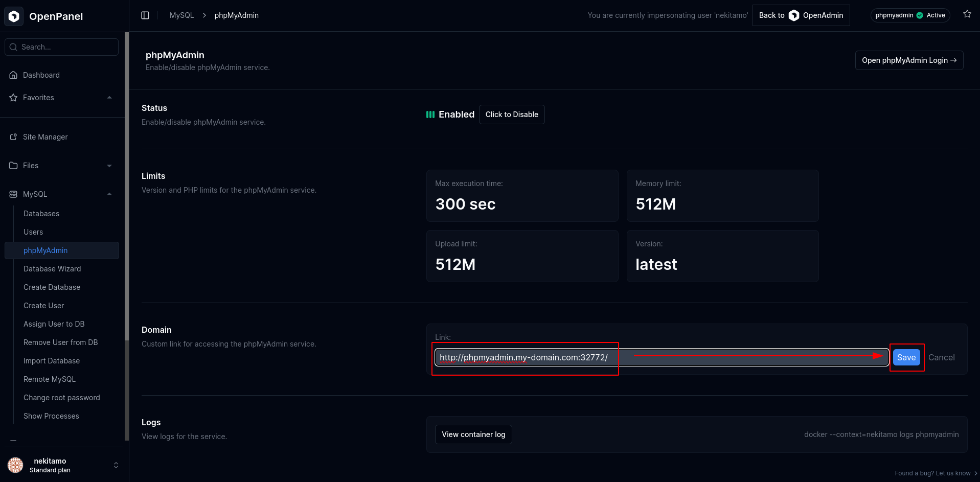Click the search magnifier icon
Screen dimensions: 980x482
coord(13,47)
